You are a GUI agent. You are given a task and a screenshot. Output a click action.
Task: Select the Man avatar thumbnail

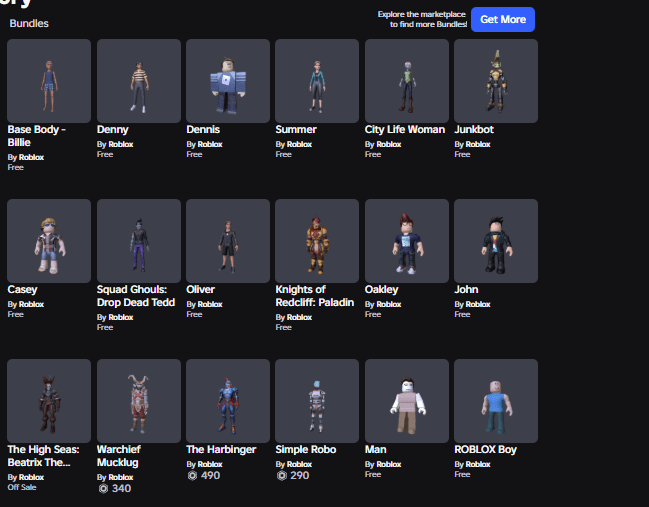407,401
